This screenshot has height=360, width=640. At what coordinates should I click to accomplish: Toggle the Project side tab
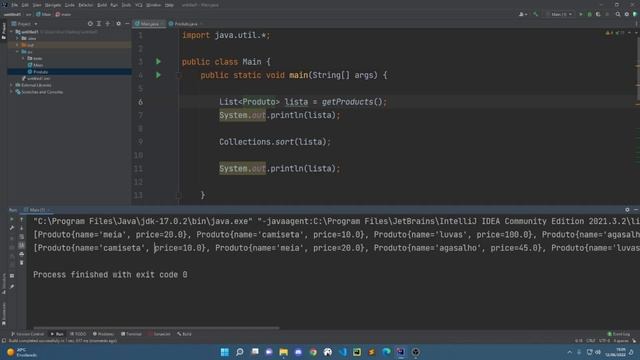tap(4, 31)
